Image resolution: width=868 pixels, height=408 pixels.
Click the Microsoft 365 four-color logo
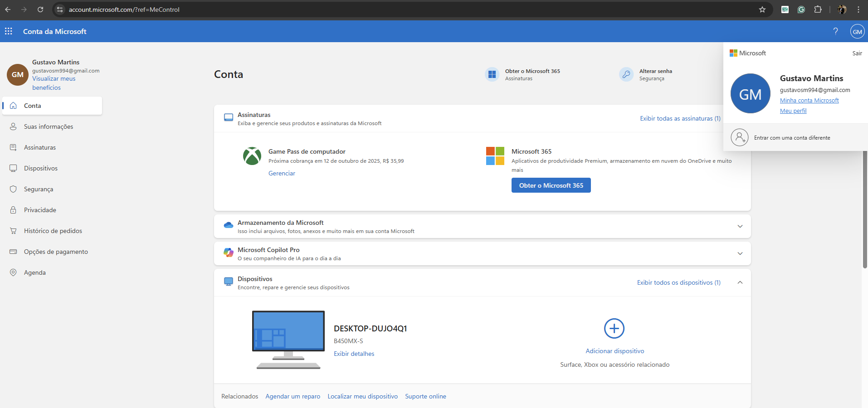click(495, 156)
